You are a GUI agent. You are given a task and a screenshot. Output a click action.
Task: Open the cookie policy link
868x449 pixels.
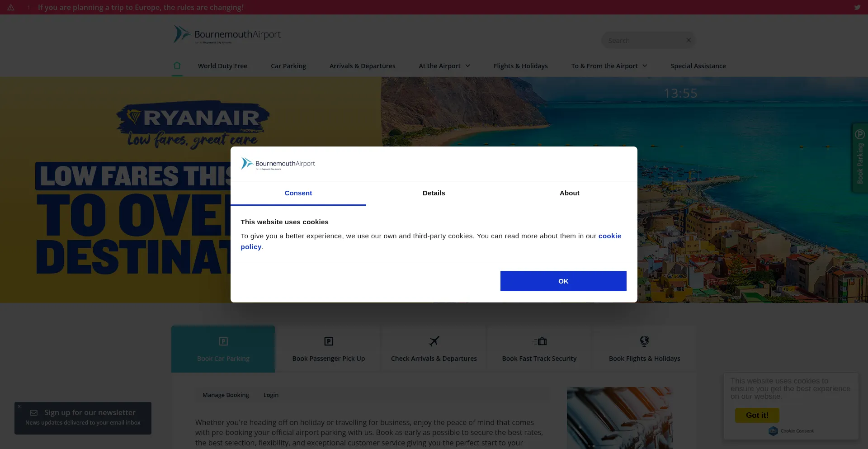431,241
